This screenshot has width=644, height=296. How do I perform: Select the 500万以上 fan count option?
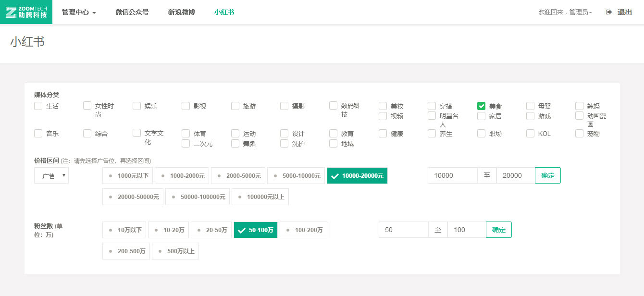175,251
